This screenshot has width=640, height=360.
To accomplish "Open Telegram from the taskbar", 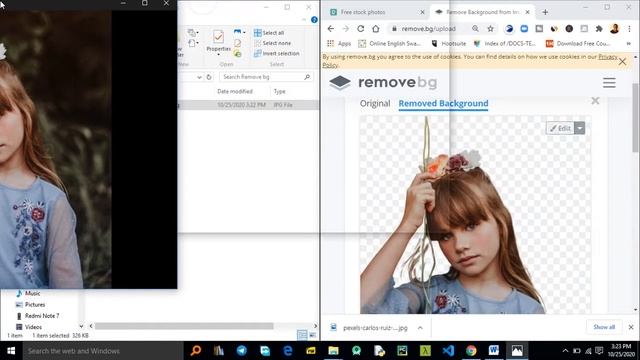I will pyautogui.click(x=242, y=351).
